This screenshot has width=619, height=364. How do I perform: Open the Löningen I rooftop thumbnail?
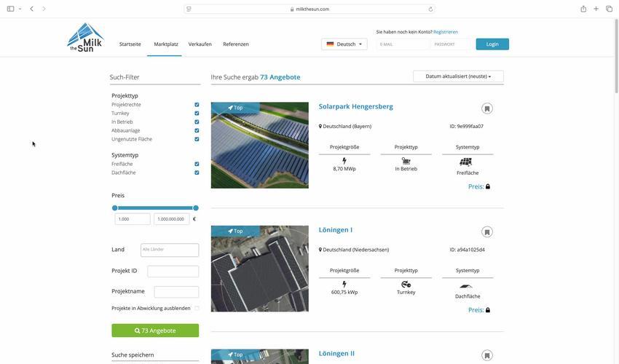tap(260, 269)
